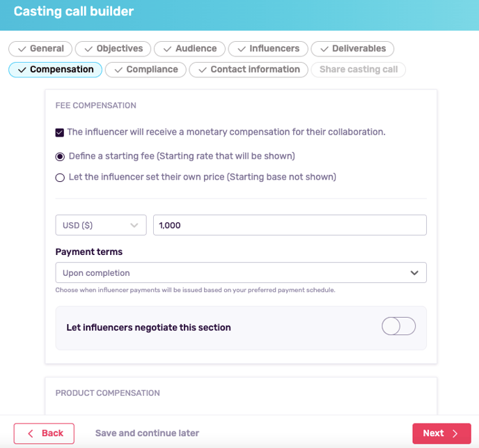479x448 pixels.
Task: Open the USD ($) currency dropdown
Action: 101,225
